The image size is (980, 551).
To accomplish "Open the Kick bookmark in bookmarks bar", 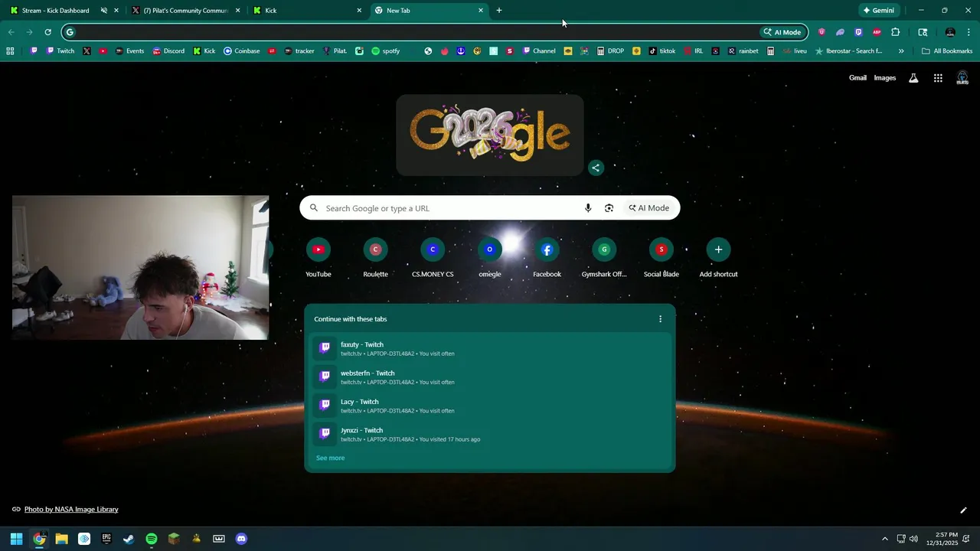I will [x=204, y=51].
